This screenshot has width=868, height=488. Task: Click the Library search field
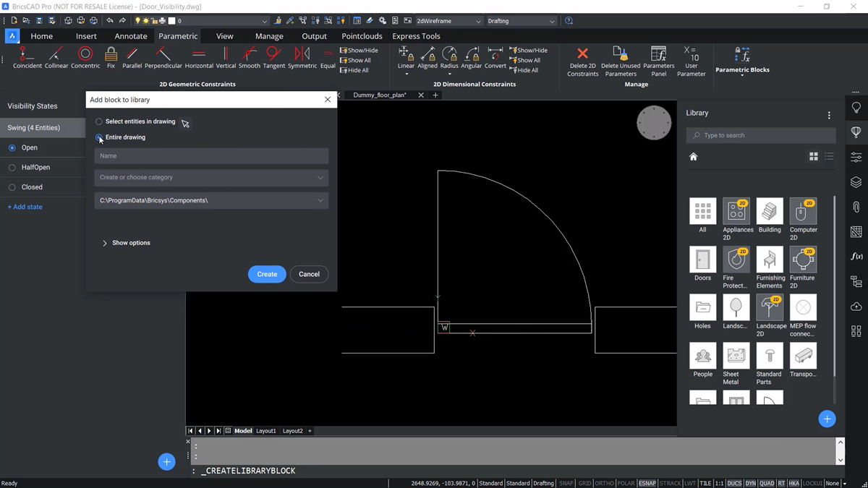(760, 135)
